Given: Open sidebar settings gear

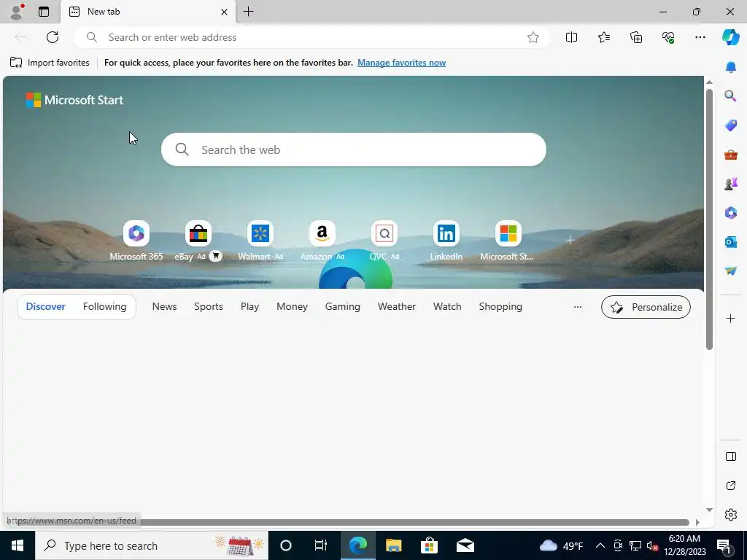Looking at the screenshot, I should coord(730,515).
